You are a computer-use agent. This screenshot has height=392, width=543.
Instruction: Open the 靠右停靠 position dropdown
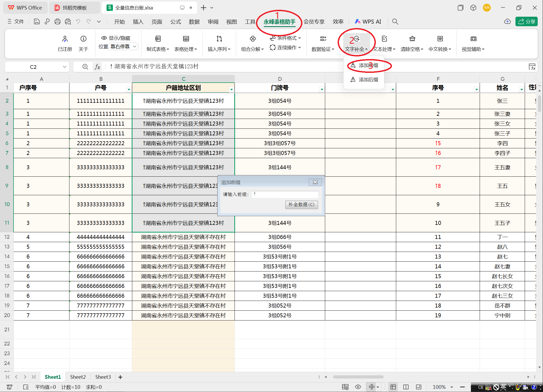coord(124,47)
